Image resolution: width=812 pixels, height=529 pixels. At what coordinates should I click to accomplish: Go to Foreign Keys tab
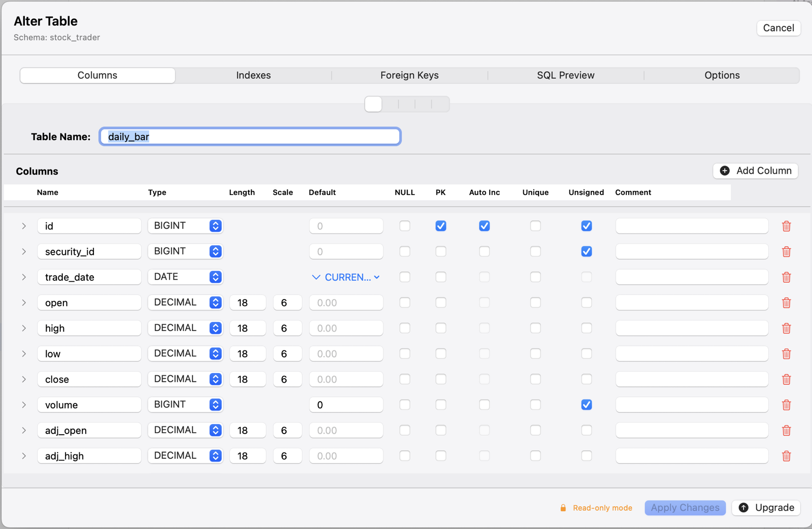[x=410, y=75]
